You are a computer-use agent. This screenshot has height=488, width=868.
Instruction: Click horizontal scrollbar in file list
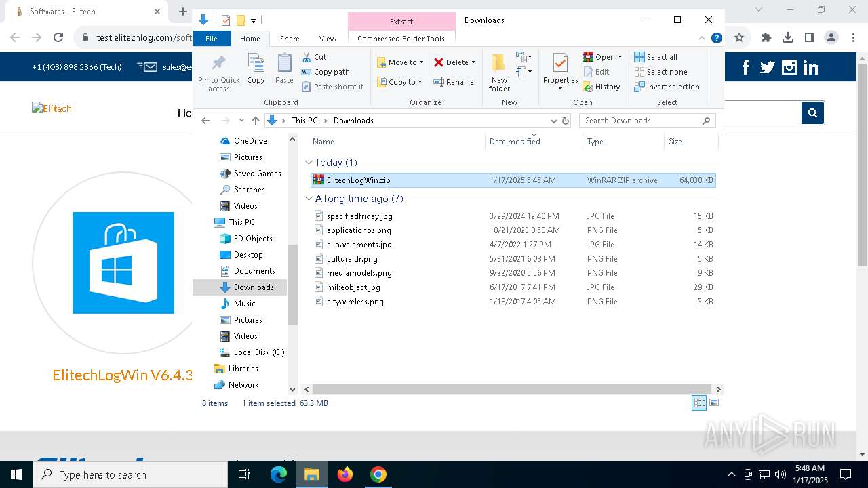point(513,390)
